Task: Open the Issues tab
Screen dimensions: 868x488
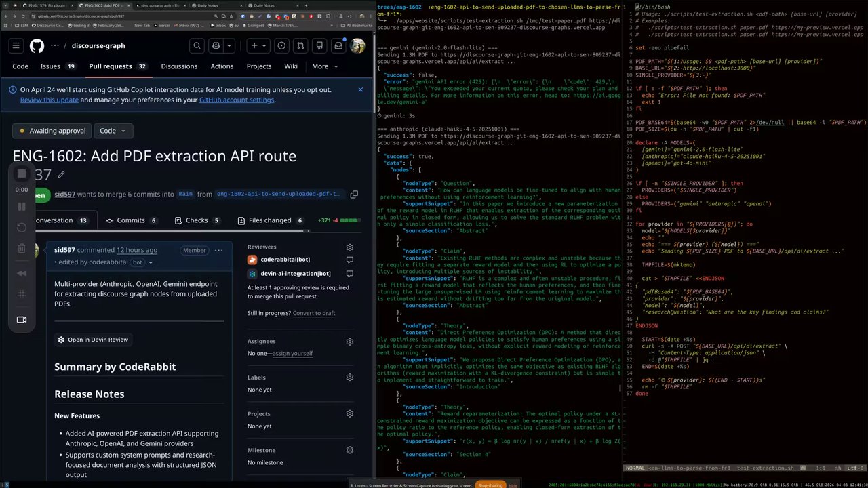Action: (58, 66)
